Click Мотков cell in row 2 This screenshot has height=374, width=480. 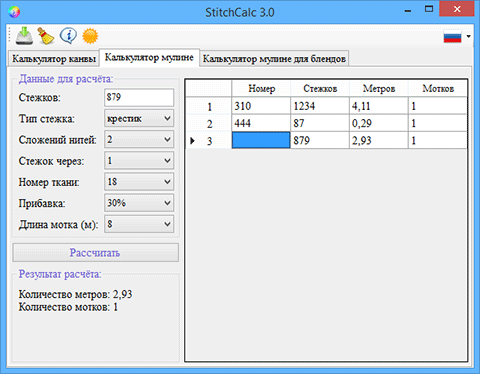[438, 123]
